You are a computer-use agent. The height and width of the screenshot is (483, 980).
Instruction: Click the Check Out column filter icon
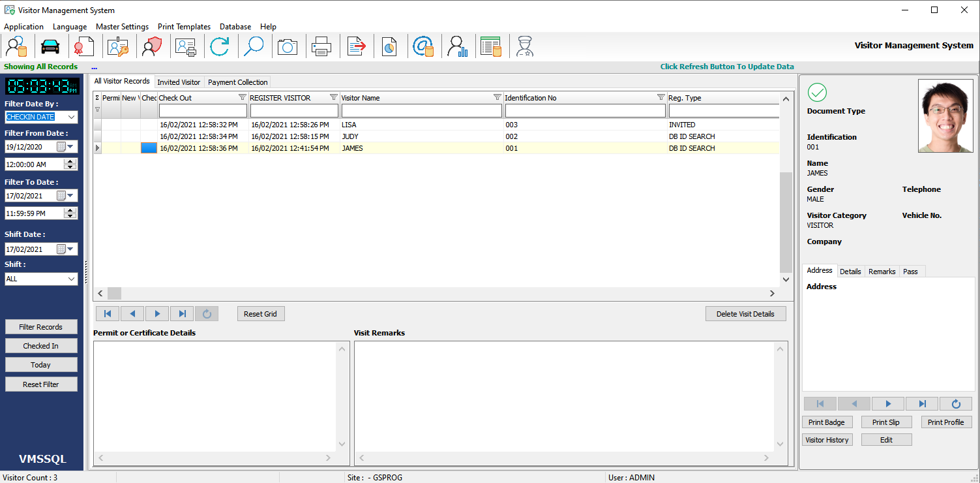[x=242, y=98]
